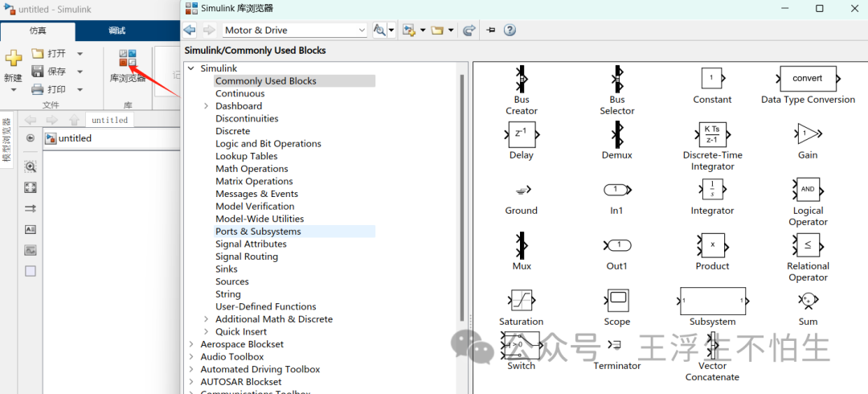Click the annotation text icon in model palette
Screen dimensions: 868x394
click(x=31, y=229)
